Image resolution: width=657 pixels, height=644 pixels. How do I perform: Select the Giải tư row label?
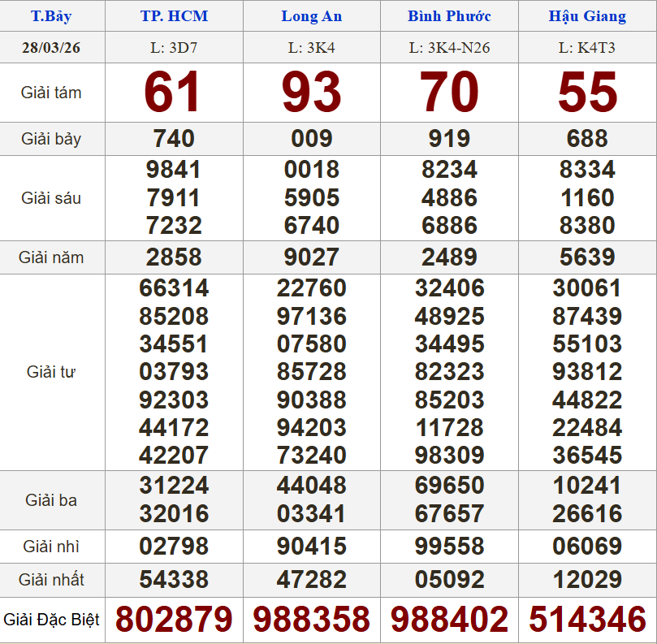pos(51,372)
